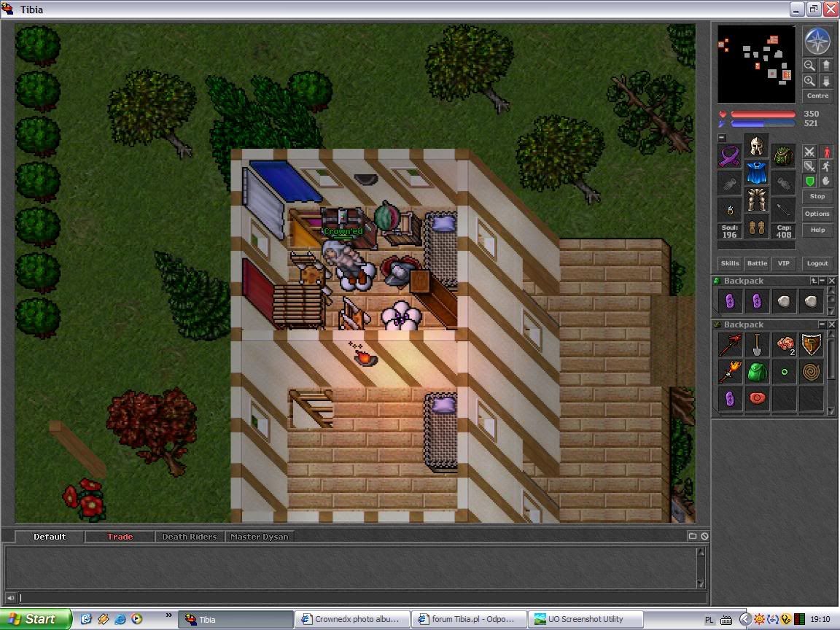The height and width of the screenshot is (630, 840).
Task: Open the Options dialog
Action: point(817,214)
